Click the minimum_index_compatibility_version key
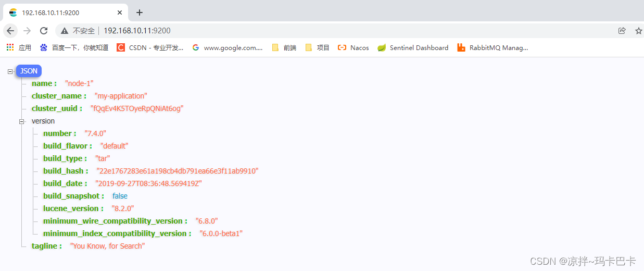This screenshot has height=271, width=644. pyautogui.click(x=117, y=233)
